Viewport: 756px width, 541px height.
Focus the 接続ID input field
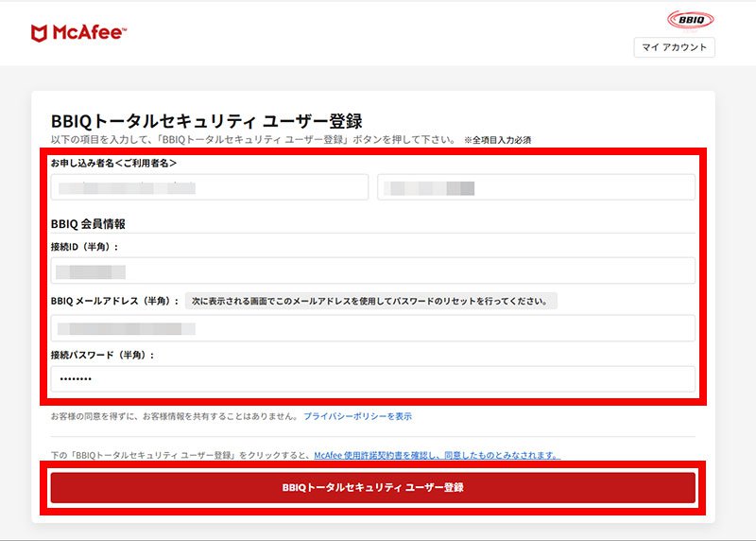(373, 270)
